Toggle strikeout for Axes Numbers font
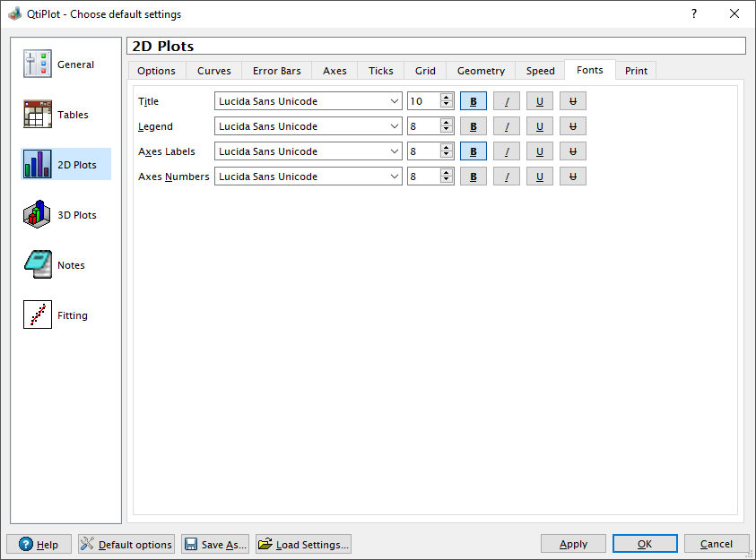Screen dimensions: 756x560 point(573,177)
